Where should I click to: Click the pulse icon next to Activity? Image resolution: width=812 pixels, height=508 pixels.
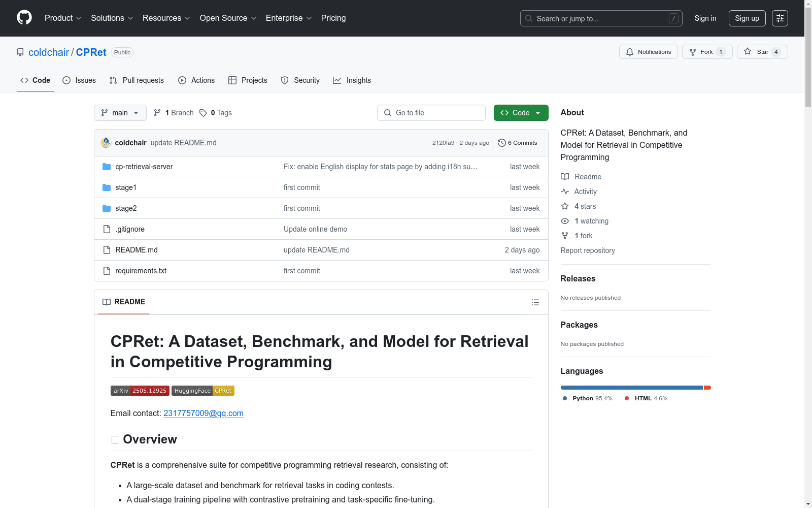point(565,192)
